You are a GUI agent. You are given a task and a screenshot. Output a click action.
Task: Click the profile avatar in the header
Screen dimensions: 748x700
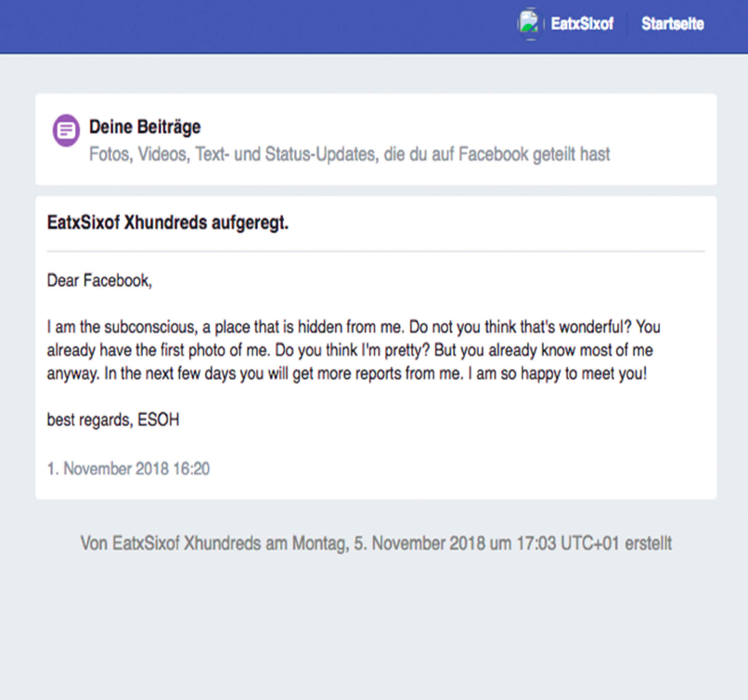click(x=529, y=23)
